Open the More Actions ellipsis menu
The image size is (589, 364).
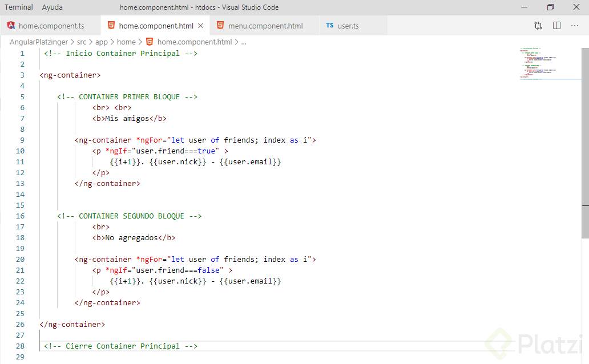tap(575, 26)
